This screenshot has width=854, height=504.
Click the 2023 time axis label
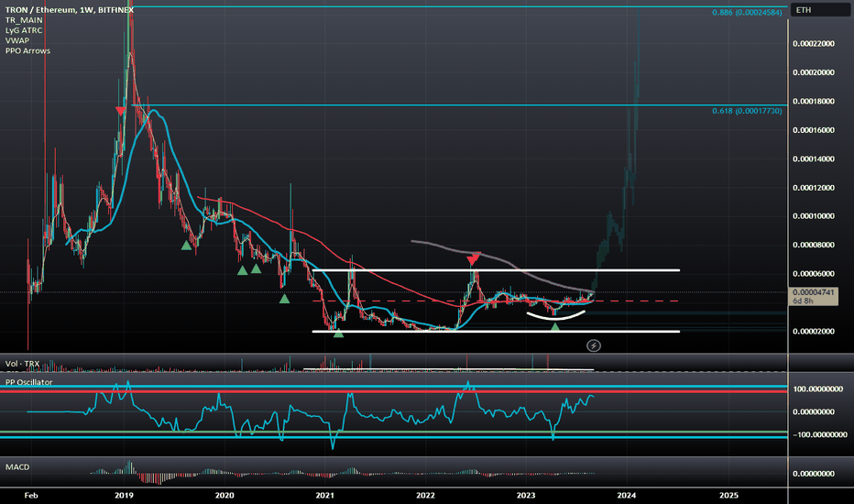526,495
